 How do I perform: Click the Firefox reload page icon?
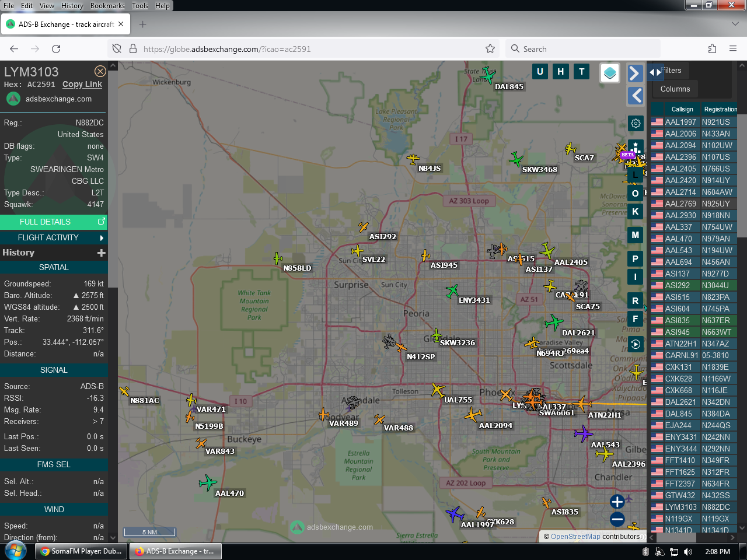coord(56,49)
